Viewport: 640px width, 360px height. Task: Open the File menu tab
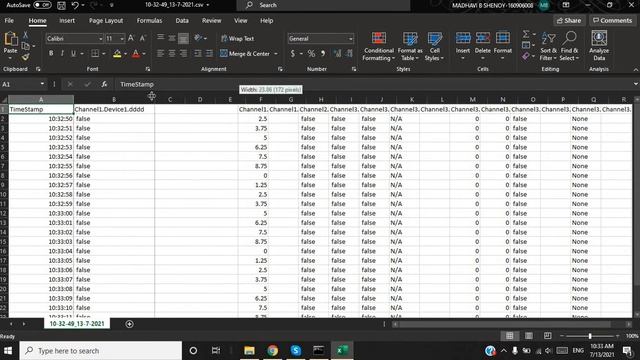click(9, 20)
